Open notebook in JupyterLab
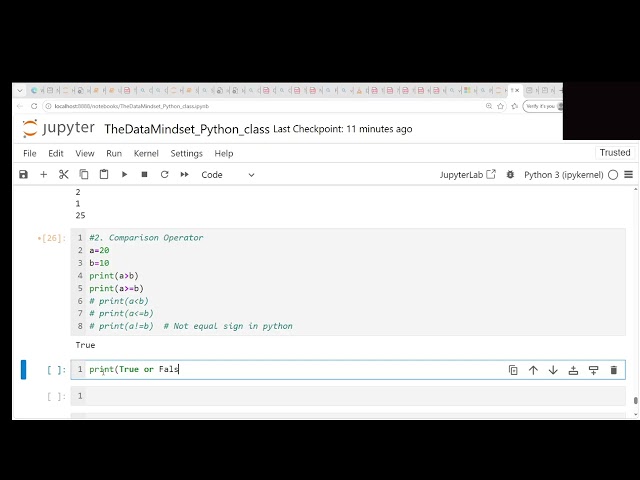Viewport: 640px width, 480px height. pos(468,175)
